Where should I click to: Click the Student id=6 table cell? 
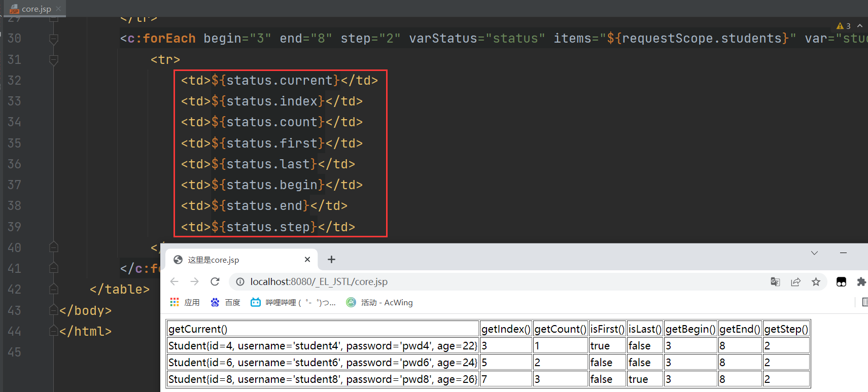tap(323, 362)
